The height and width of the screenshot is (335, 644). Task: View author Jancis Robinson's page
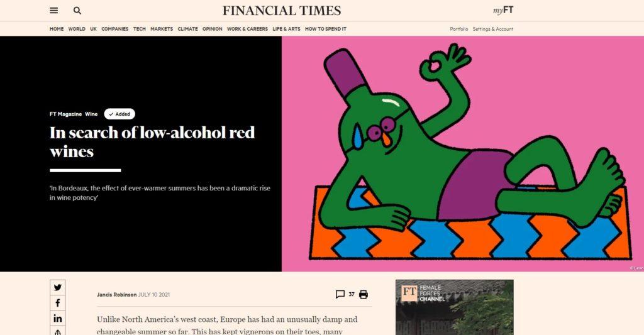(x=116, y=294)
